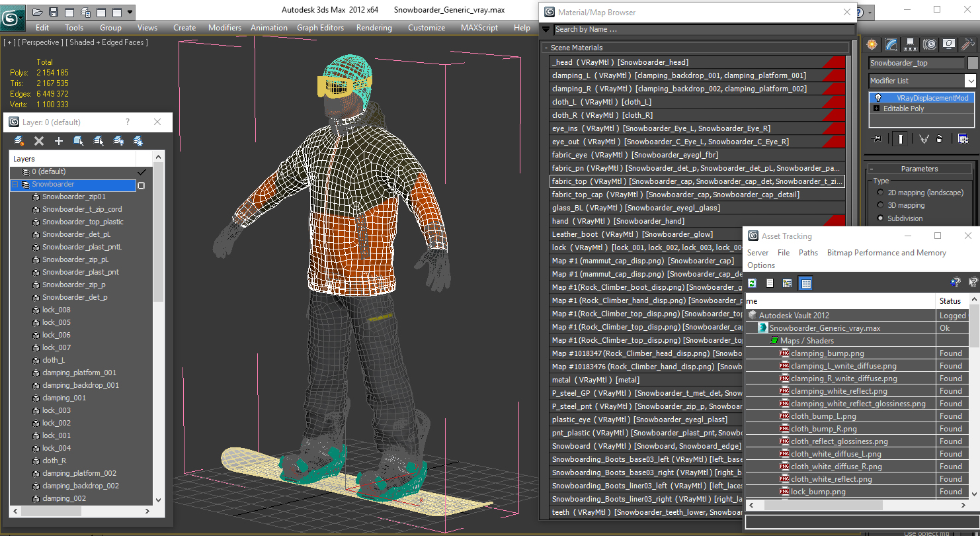Open the Rendering menu
The height and width of the screenshot is (536, 980).
(374, 28)
